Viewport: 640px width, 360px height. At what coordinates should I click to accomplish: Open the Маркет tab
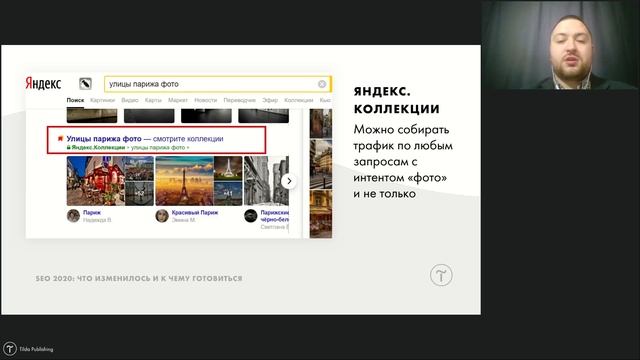click(178, 100)
